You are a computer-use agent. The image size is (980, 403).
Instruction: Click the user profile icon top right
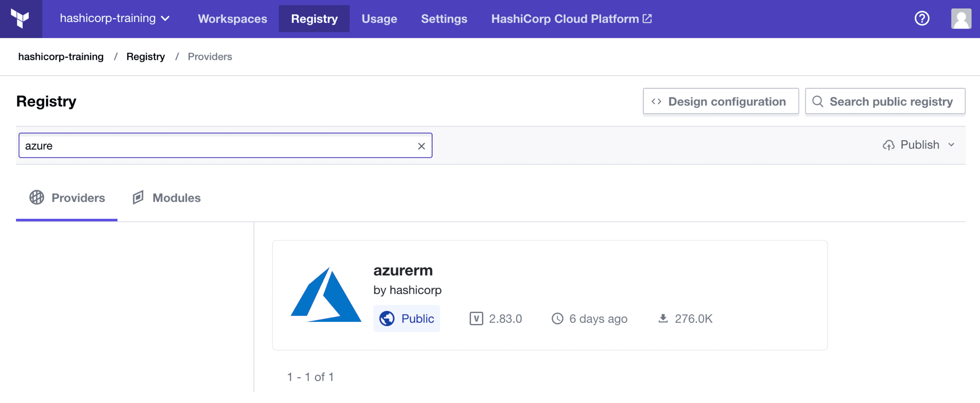tap(960, 19)
